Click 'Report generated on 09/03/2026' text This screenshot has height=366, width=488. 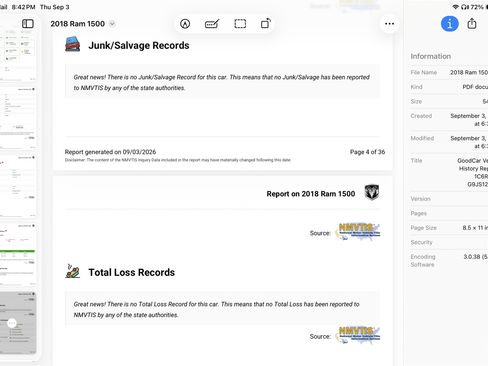110,152
